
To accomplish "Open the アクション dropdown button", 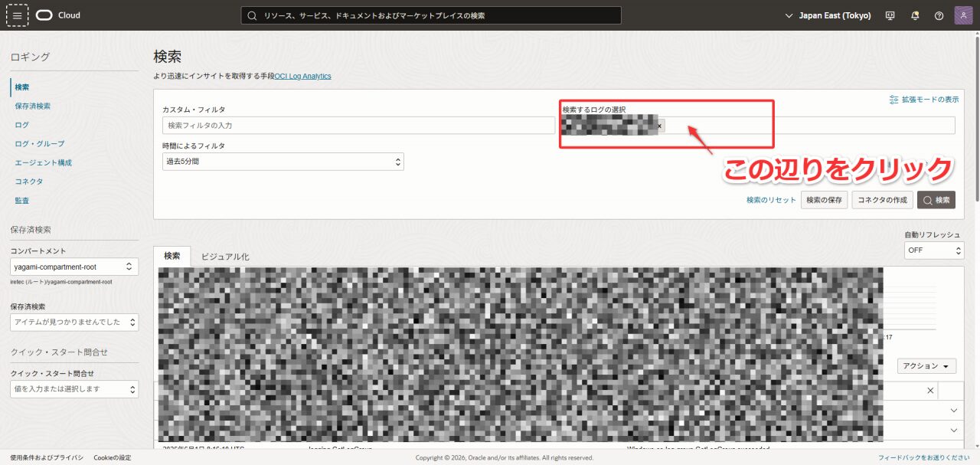I will (927, 366).
